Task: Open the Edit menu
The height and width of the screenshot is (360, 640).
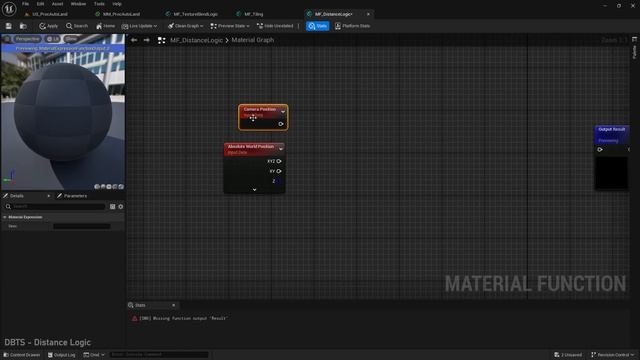Action: pos(40,4)
